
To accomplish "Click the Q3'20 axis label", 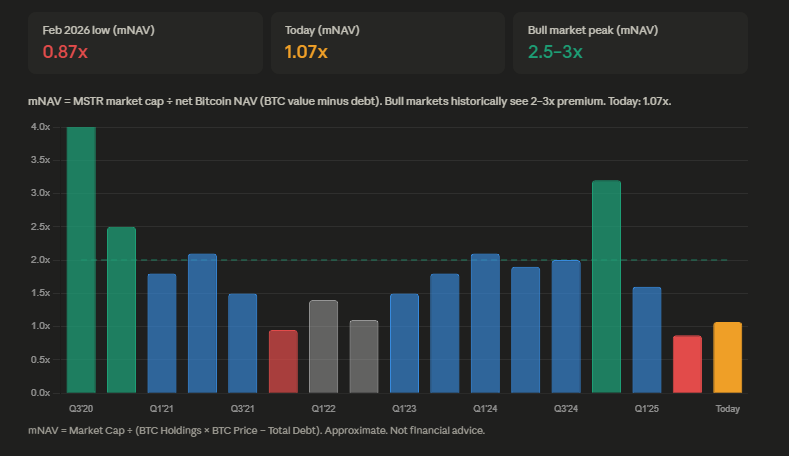I will pos(81,409).
